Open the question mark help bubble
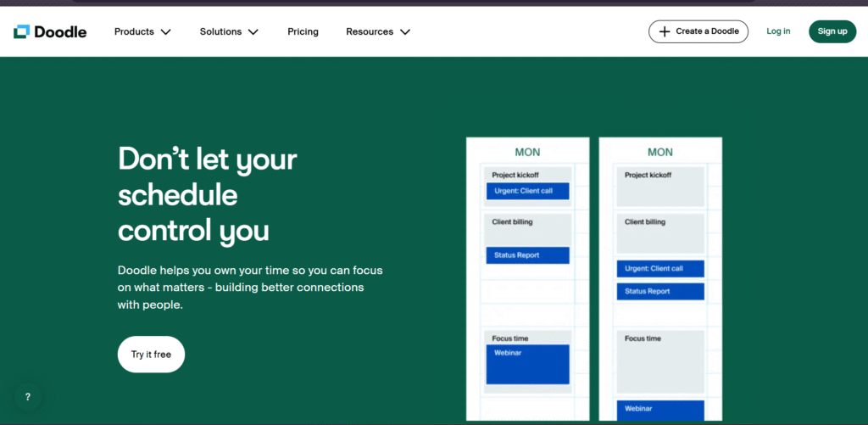 pyautogui.click(x=28, y=397)
